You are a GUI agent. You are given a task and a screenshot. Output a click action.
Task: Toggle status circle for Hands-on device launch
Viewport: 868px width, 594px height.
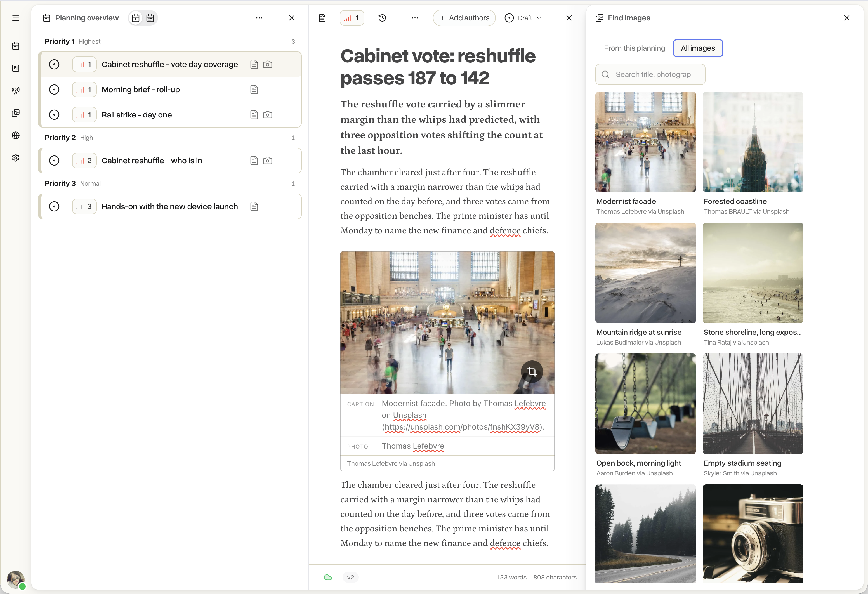pyautogui.click(x=54, y=207)
